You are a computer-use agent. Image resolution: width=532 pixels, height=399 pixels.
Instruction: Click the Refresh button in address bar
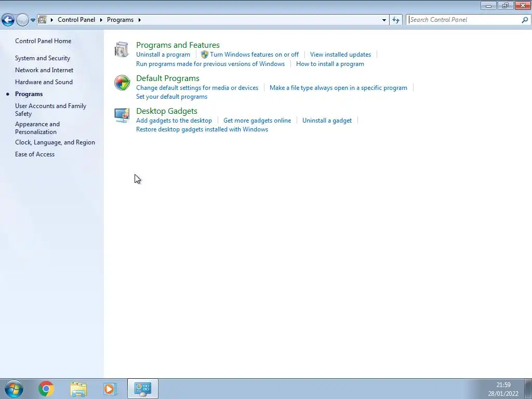[396, 20]
